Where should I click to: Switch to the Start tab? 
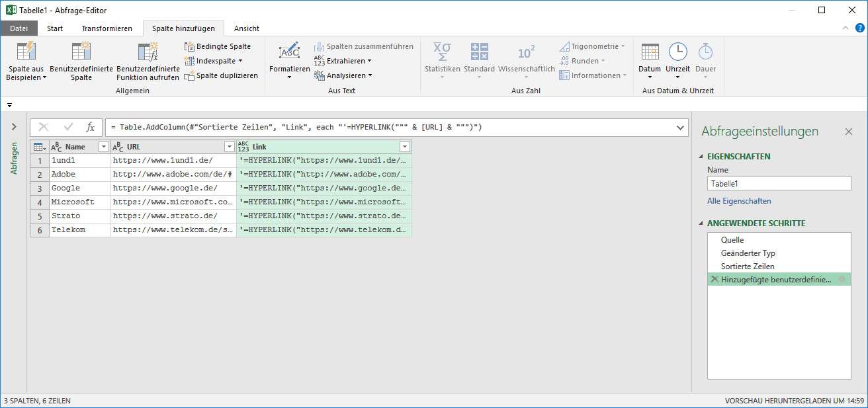pyautogui.click(x=55, y=28)
